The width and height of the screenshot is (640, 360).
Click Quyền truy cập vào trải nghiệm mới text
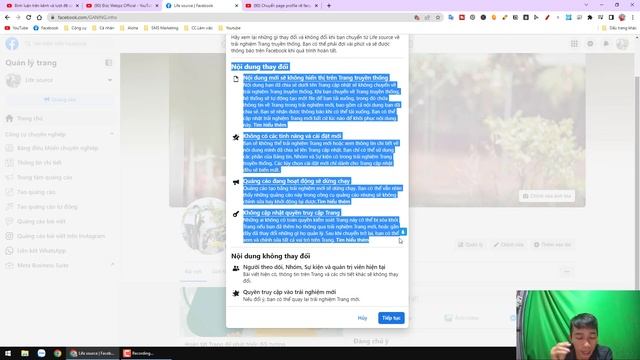[x=289, y=292]
